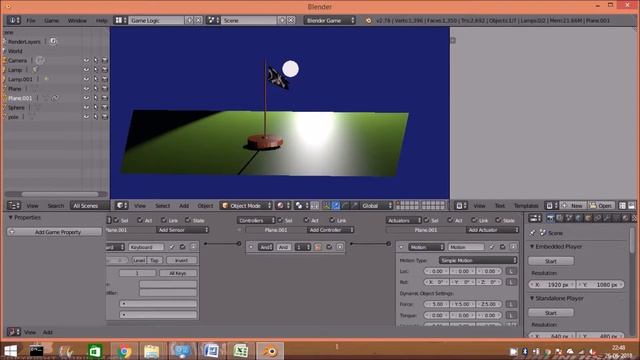Click the pin icon beside Scene

pos(533,233)
